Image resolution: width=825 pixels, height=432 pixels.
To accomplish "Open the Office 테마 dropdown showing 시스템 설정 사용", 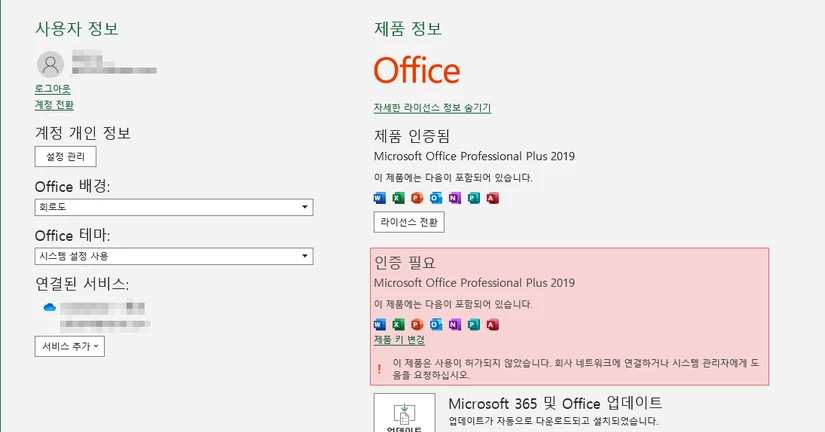I will pos(174,256).
